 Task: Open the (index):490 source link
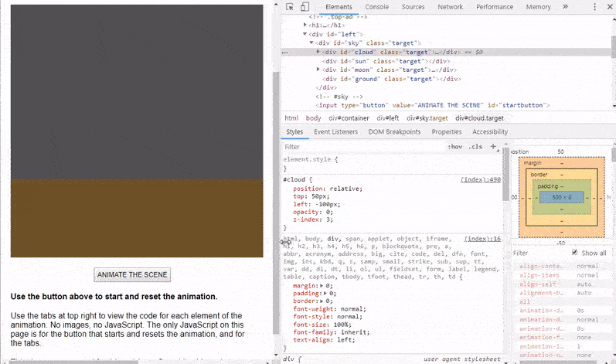[480, 179]
